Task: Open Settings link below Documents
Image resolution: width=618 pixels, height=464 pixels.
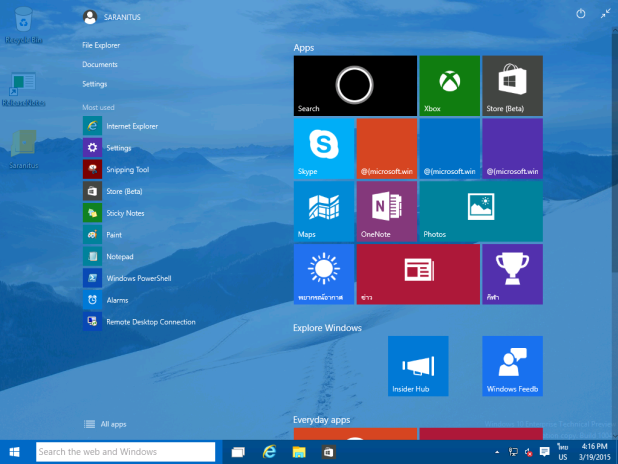Action: point(95,84)
